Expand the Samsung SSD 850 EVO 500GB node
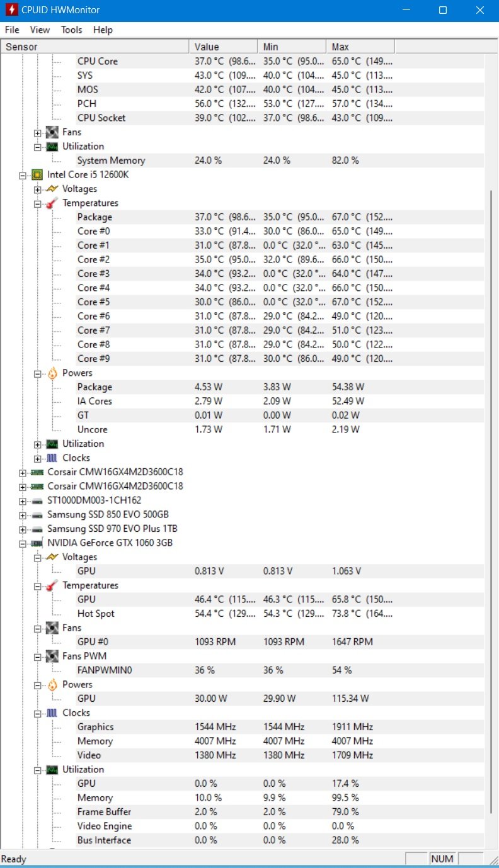The width and height of the screenshot is (499, 868). pos(23,514)
